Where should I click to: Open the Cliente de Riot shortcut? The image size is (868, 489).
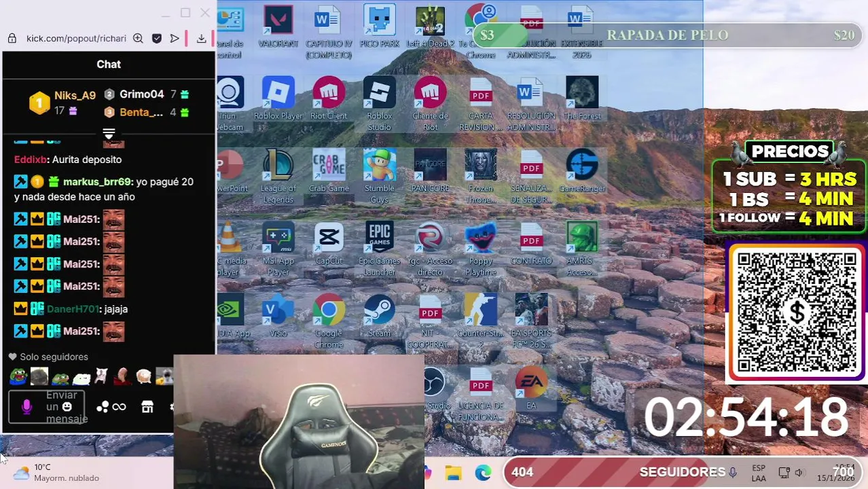tap(430, 104)
